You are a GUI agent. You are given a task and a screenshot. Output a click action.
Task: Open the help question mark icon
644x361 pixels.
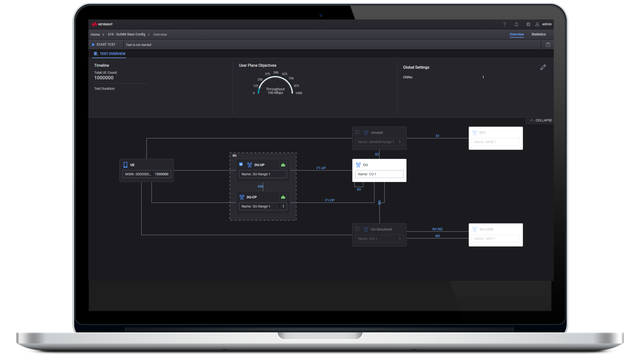pos(504,24)
